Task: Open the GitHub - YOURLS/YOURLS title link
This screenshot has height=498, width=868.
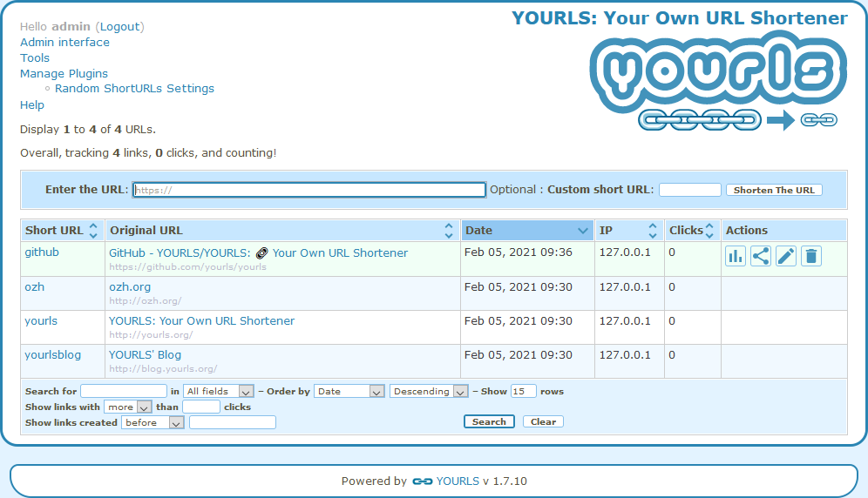Action: pos(258,252)
